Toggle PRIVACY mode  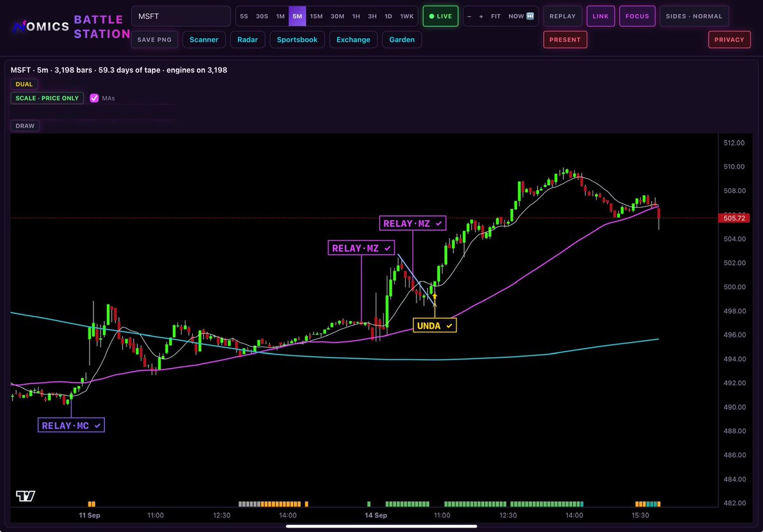729,39
